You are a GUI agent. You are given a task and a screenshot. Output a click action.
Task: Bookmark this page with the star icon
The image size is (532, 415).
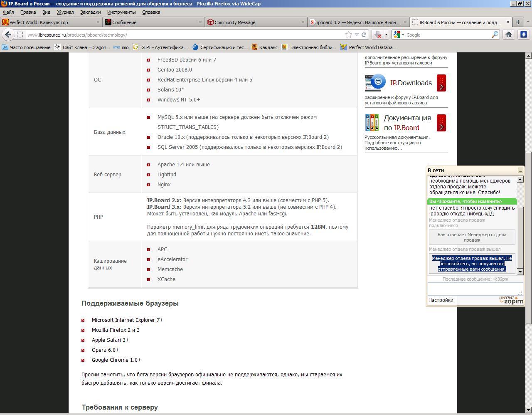click(x=349, y=35)
